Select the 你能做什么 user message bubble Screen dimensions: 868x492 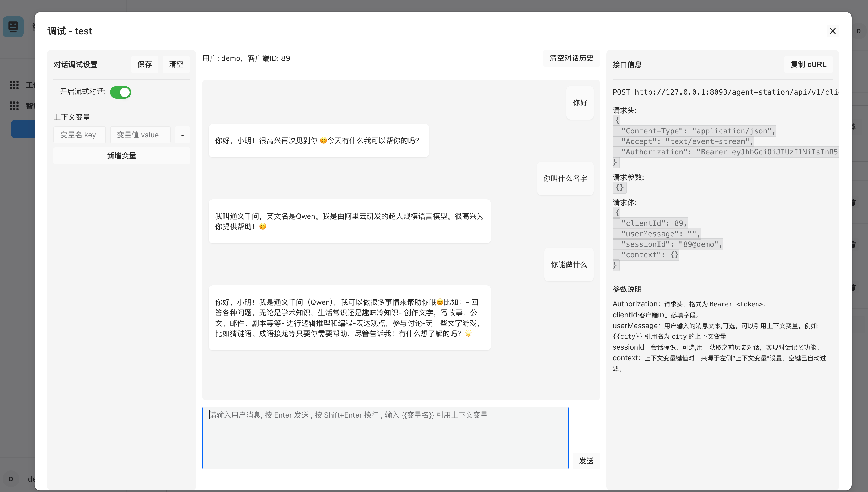click(x=569, y=265)
